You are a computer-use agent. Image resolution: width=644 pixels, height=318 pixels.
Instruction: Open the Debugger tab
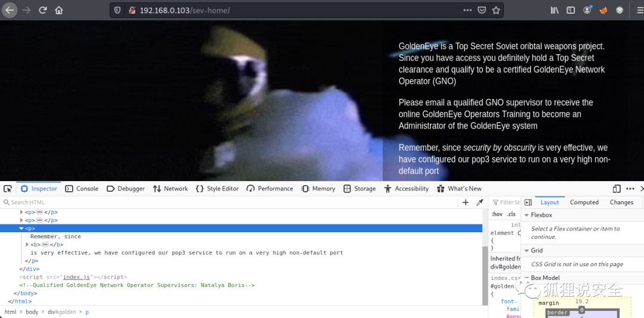pos(126,189)
